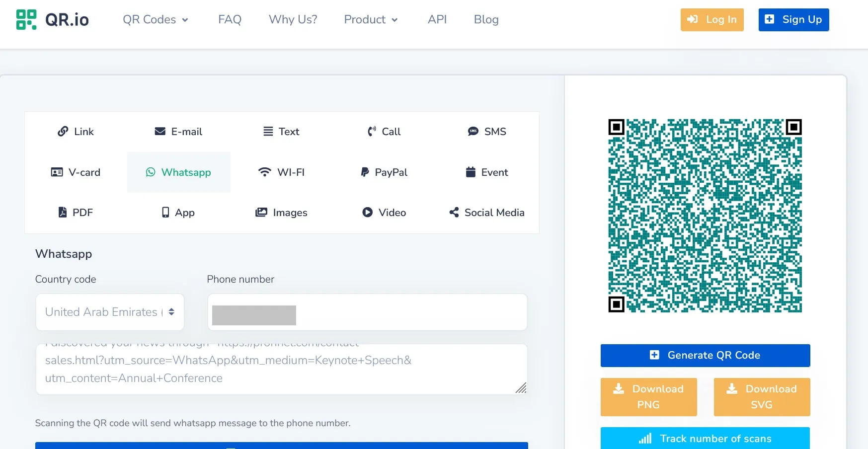Grab the message textarea resize handle
This screenshot has width=868, height=449.
(521, 388)
